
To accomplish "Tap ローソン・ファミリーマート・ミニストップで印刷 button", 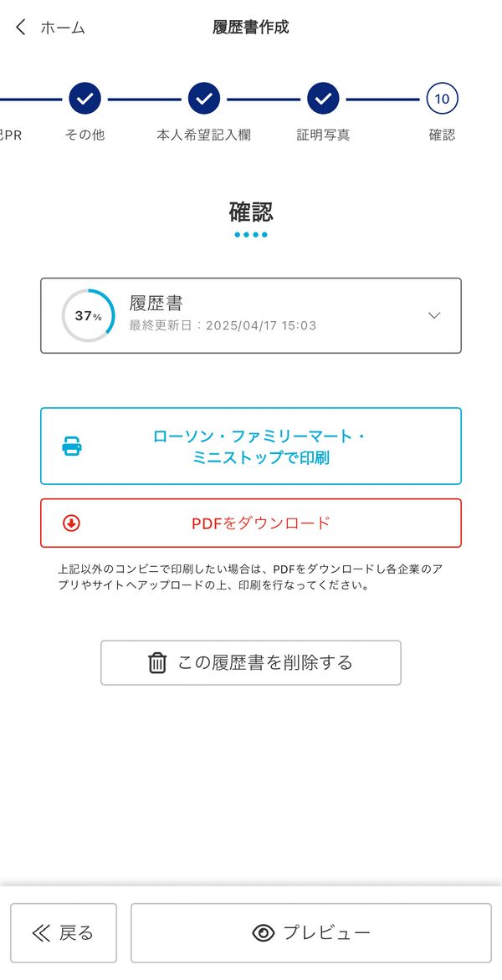I will pyautogui.click(x=251, y=447).
